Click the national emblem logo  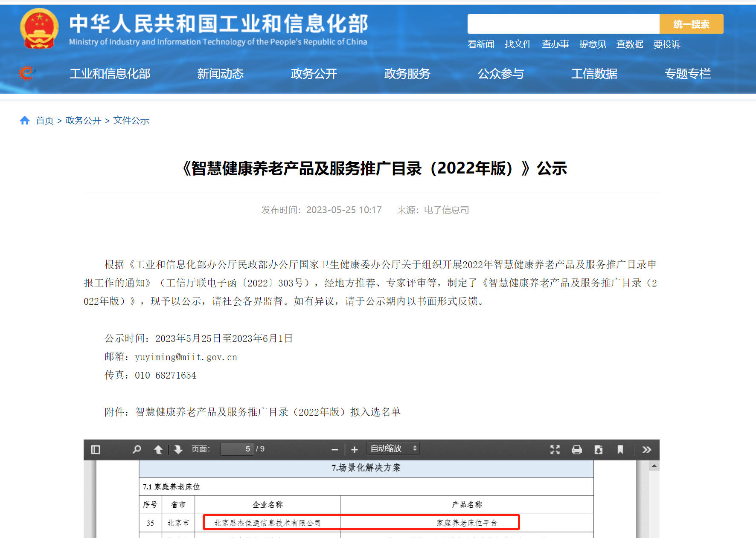(x=39, y=28)
